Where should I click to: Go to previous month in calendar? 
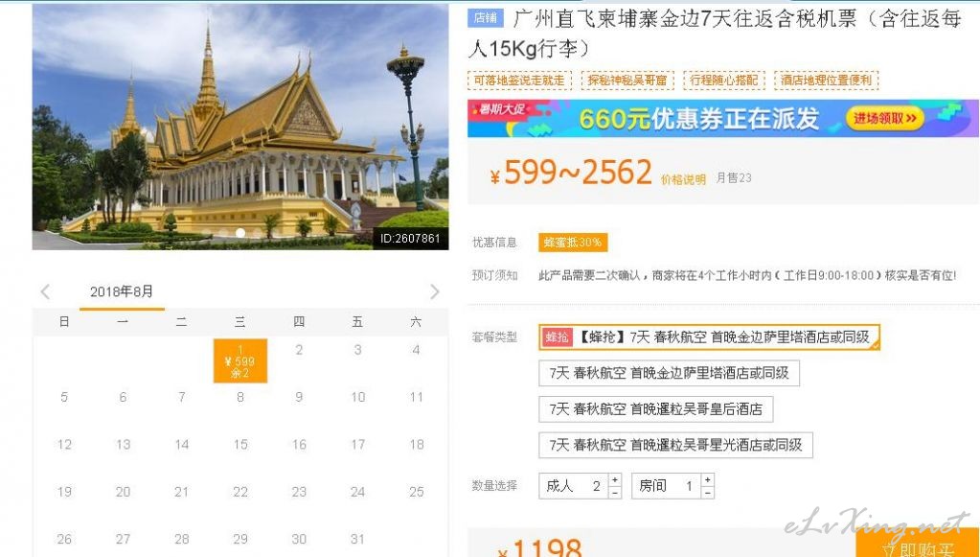(45, 292)
